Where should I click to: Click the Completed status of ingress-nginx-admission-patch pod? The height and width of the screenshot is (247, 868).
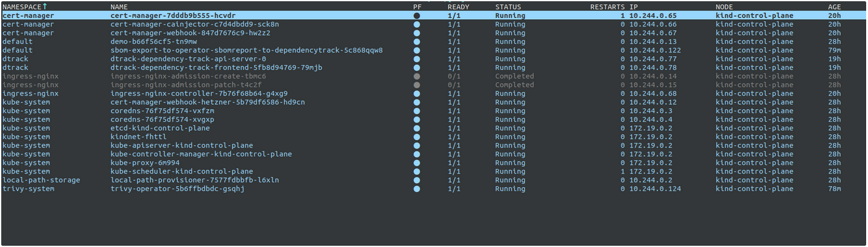[514, 85]
